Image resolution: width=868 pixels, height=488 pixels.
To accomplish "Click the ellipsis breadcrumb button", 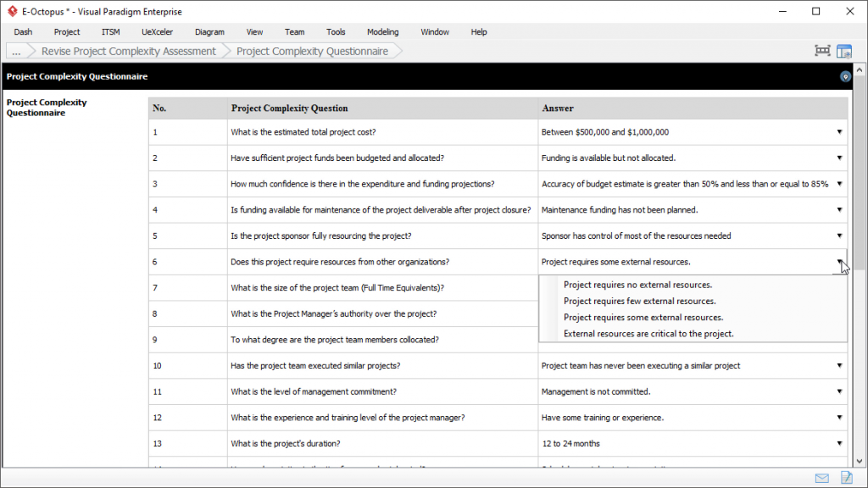I will pyautogui.click(x=16, y=51).
